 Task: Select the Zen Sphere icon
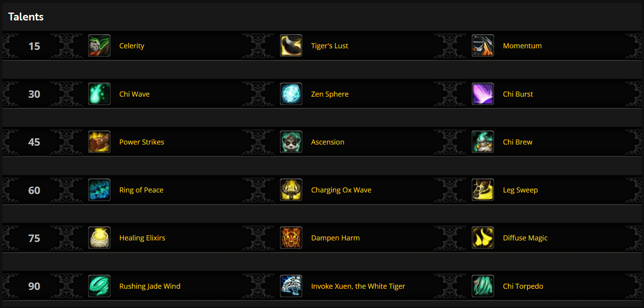291,94
